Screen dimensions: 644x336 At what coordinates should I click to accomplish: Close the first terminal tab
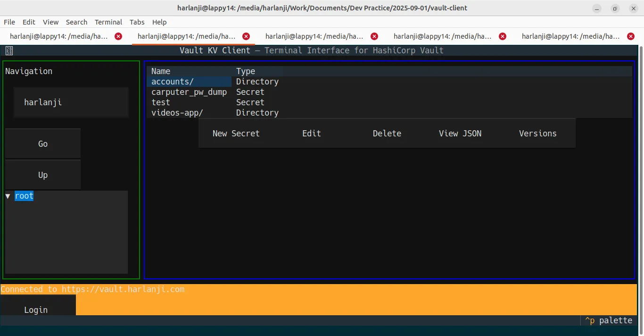point(118,36)
